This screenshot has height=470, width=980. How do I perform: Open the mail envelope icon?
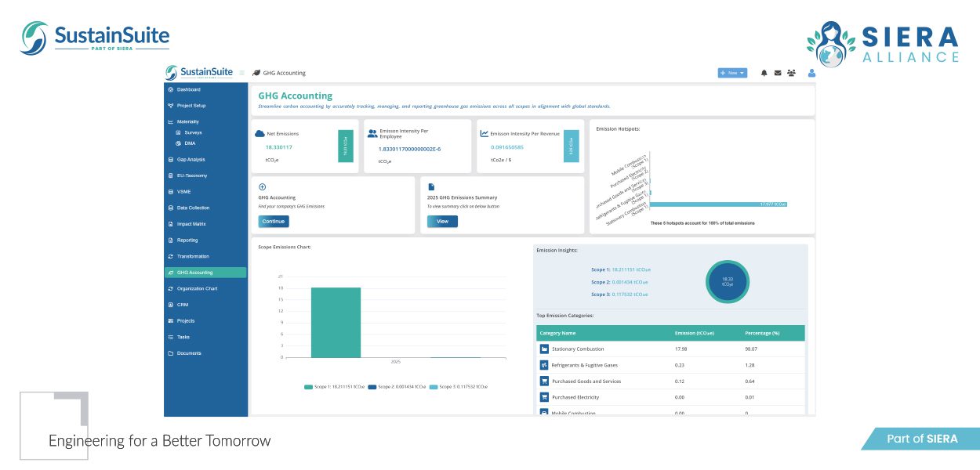tap(778, 73)
